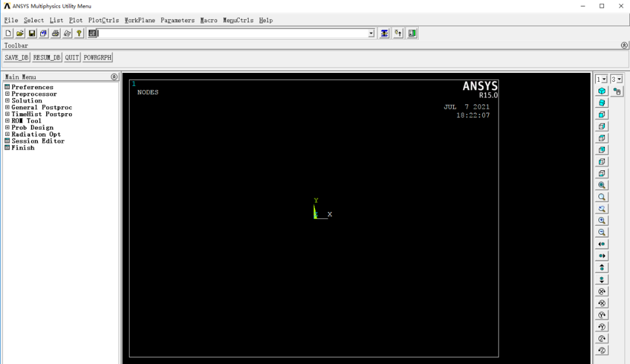Image resolution: width=630 pixels, height=364 pixels.
Task: Pan model right with right arrow icon
Action: click(602, 256)
